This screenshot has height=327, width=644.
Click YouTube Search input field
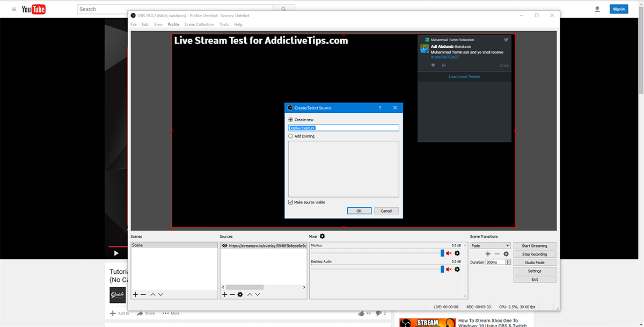pyautogui.click(x=174, y=9)
